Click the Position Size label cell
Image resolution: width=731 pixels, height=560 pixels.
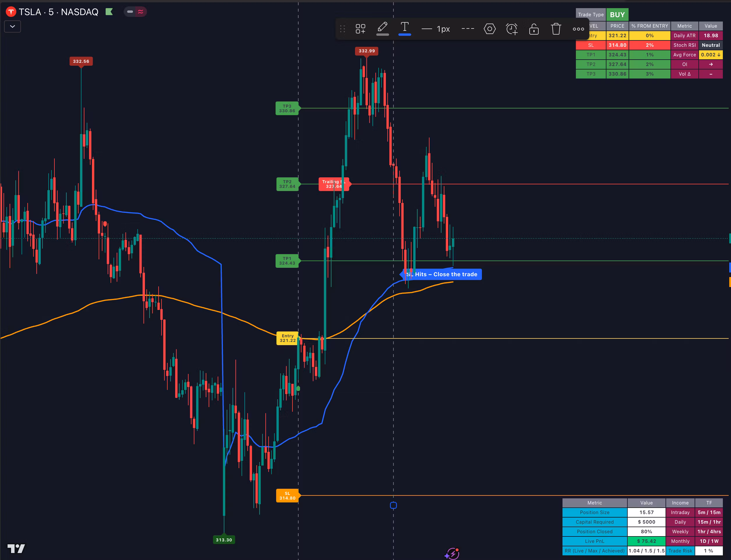coord(595,512)
